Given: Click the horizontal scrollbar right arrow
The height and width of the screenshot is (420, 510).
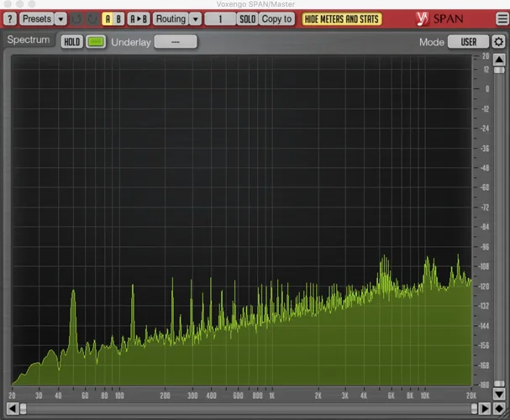Looking at the screenshot, I should pos(486,409).
